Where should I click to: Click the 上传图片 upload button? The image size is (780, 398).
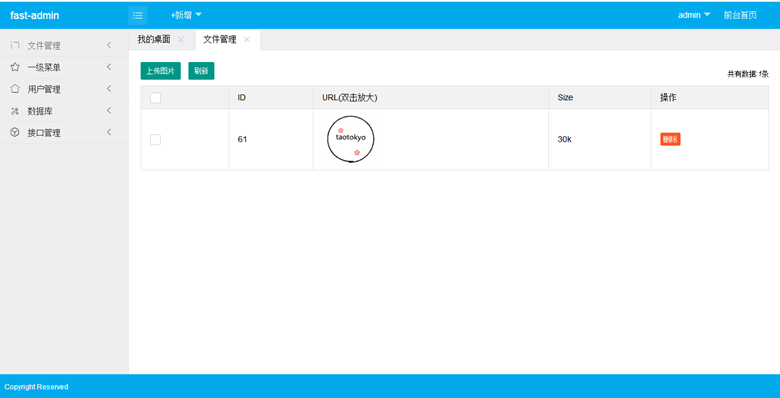point(161,71)
